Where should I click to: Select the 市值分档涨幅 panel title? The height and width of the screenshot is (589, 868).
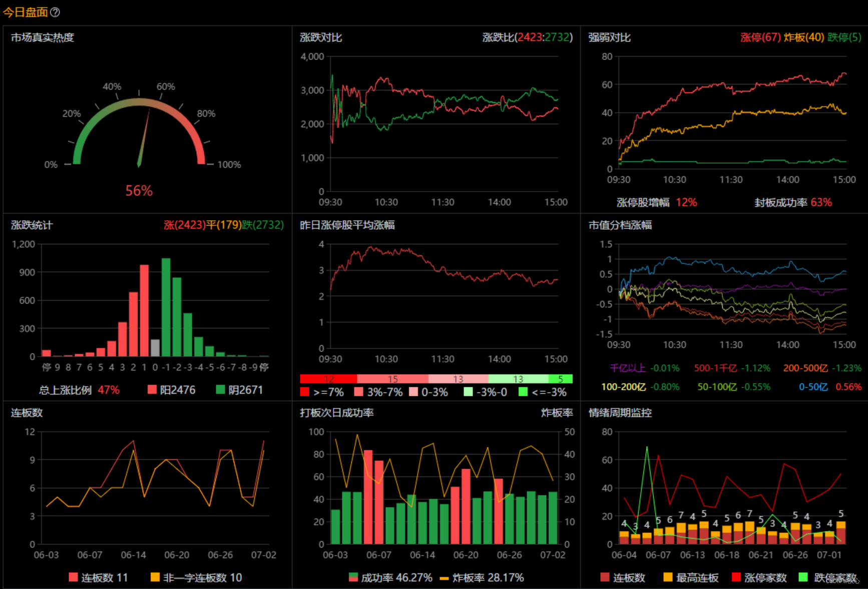click(x=620, y=225)
